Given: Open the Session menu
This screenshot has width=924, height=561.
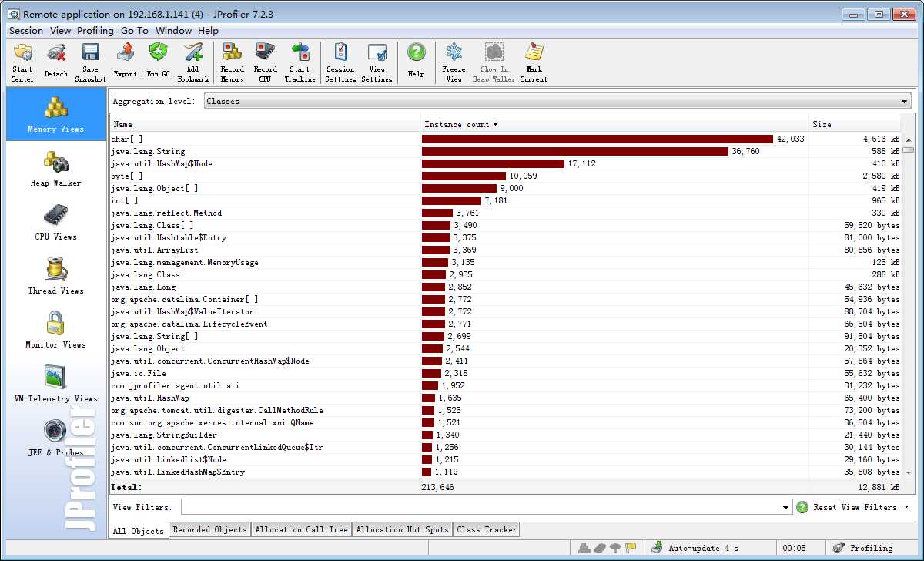Looking at the screenshot, I should click(x=26, y=31).
